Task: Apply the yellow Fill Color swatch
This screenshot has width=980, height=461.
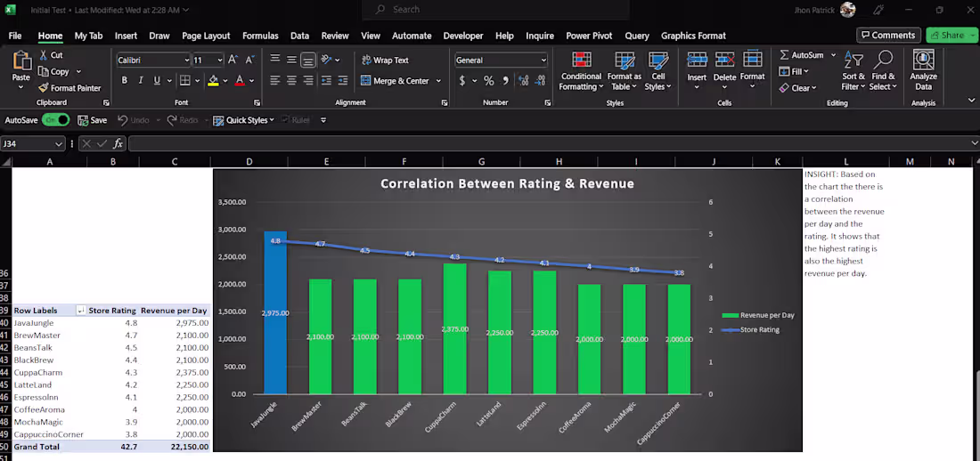Action: tap(213, 81)
